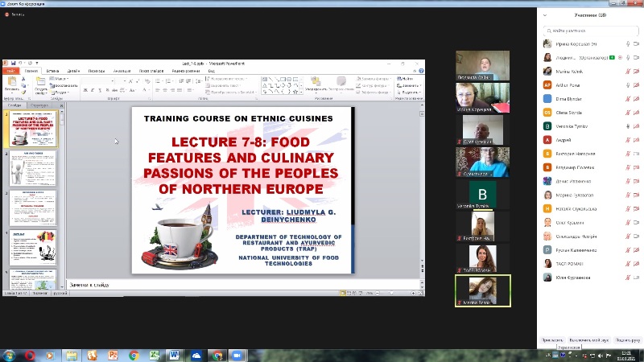644x362 pixels.
Task: Click the PowerPoint Help question mark icon
Action: coord(421,71)
